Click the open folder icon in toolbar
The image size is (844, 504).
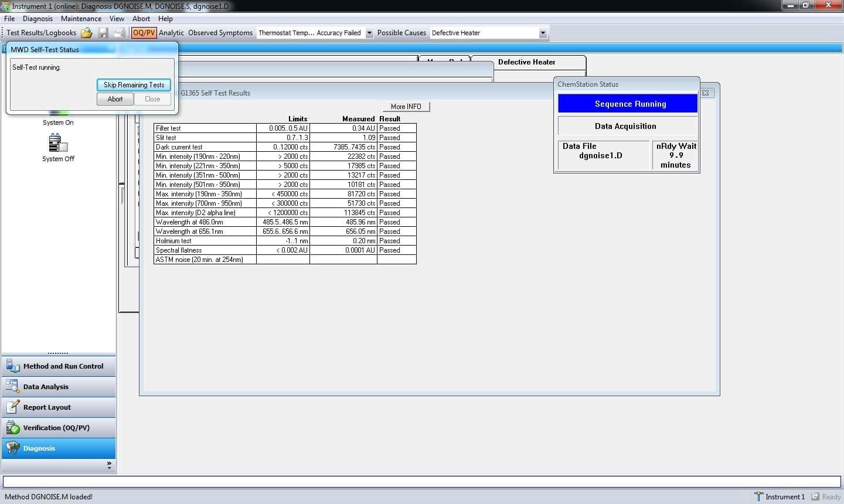tap(87, 33)
